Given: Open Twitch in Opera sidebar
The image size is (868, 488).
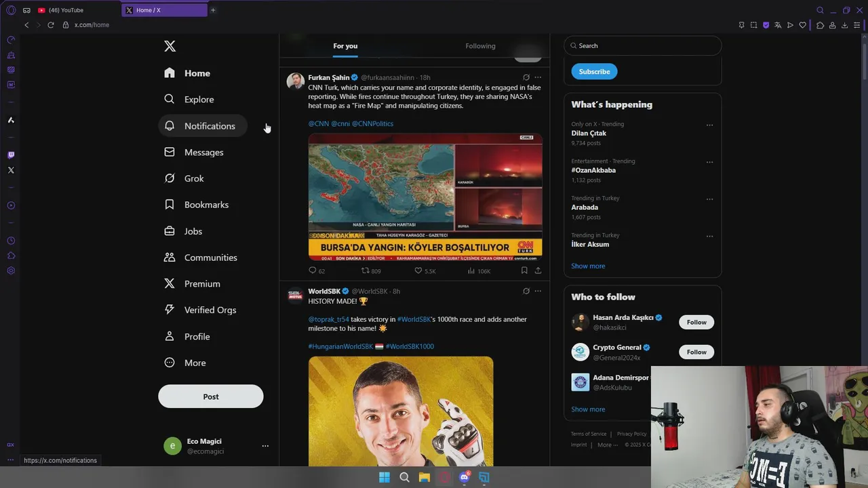Looking at the screenshot, I should click(11, 155).
